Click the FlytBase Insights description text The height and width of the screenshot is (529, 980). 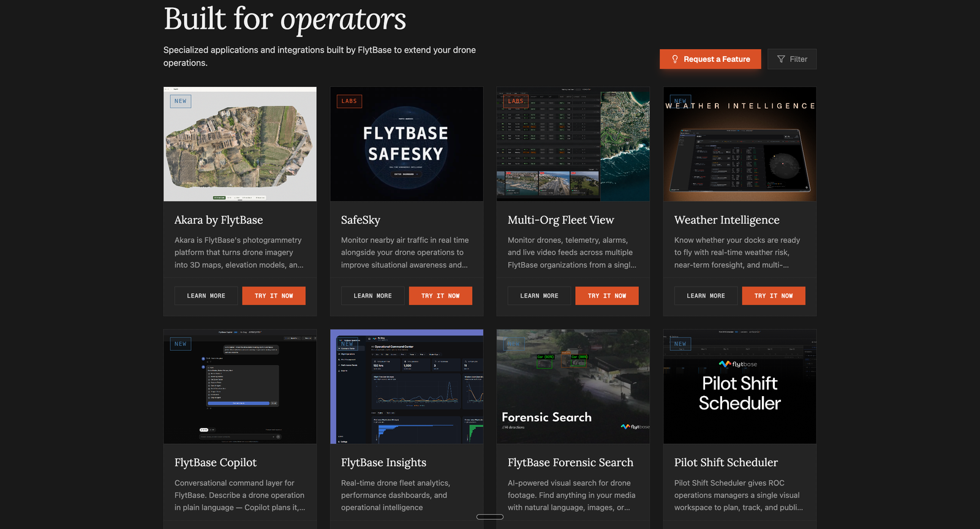[x=396, y=495]
